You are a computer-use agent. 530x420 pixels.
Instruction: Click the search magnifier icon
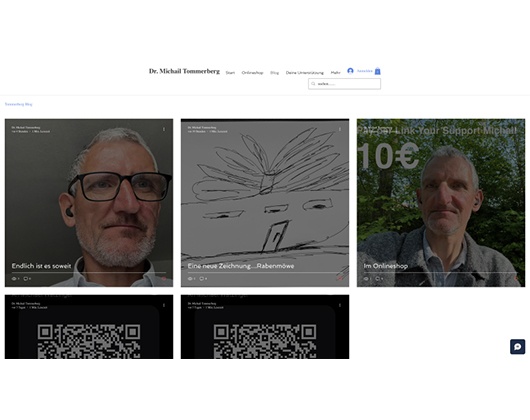point(313,84)
